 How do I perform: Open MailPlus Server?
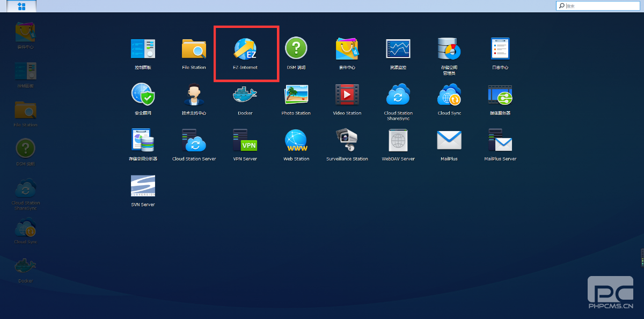coord(500,140)
